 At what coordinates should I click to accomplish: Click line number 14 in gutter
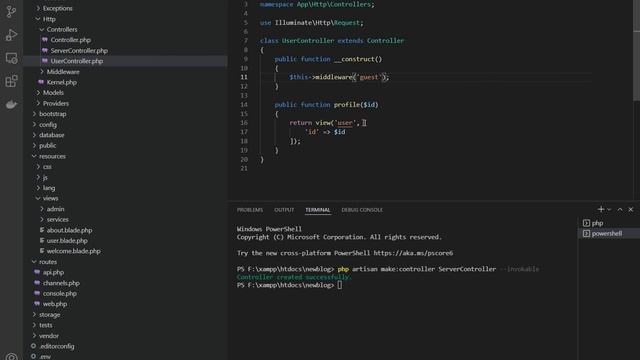tap(244, 104)
